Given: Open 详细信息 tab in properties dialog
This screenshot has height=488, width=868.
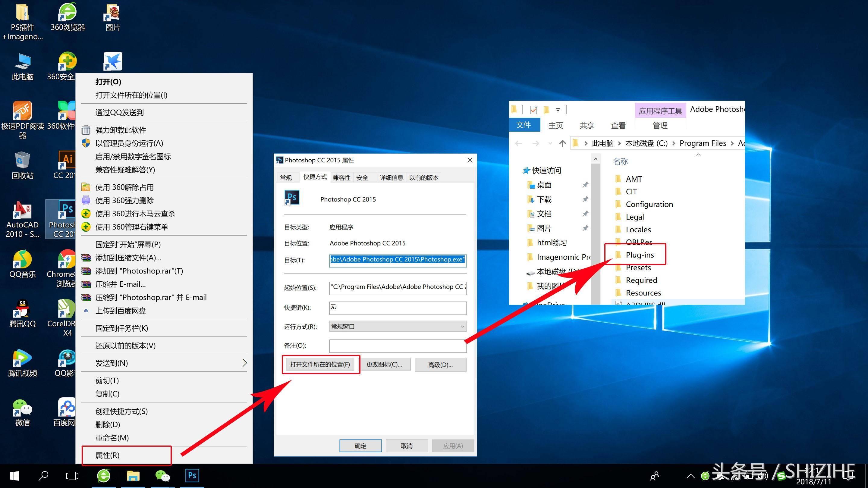Looking at the screenshot, I should click(x=391, y=177).
